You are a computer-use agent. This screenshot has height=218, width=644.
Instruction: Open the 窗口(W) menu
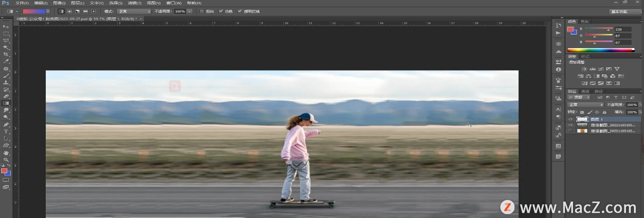click(x=174, y=3)
